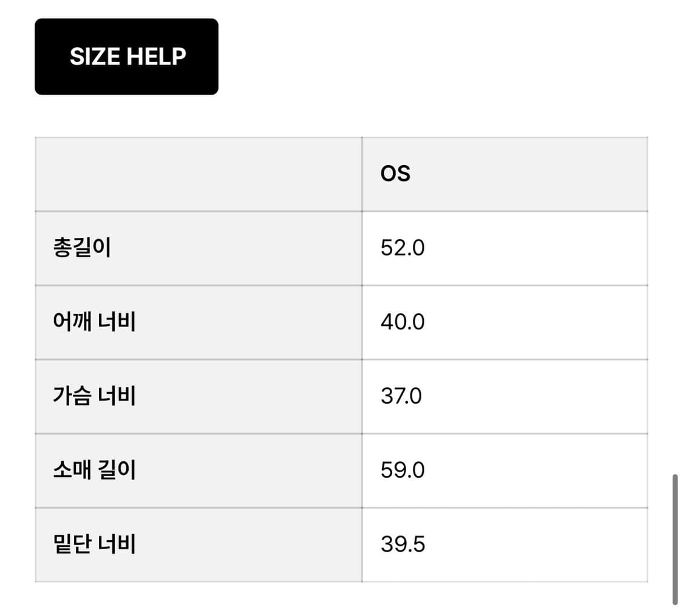This screenshot has width=683, height=616.
Task: Select the 37.0 measurement value
Action: click(x=403, y=396)
